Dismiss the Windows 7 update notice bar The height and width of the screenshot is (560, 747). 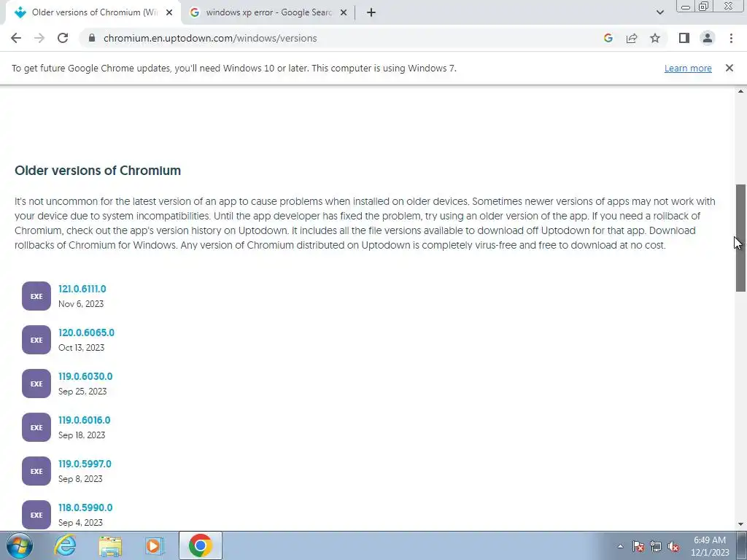(x=729, y=68)
